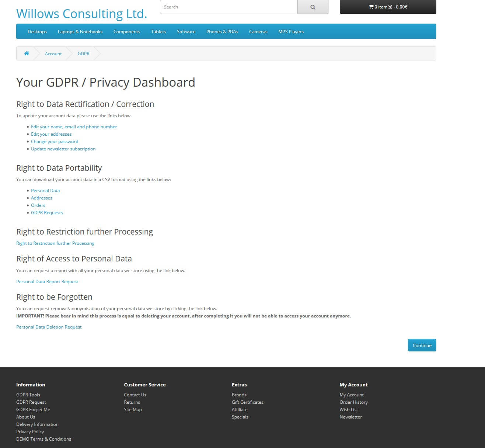The width and height of the screenshot is (485, 448).
Task: Open Edit your name, email and phone number
Action: (74, 127)
